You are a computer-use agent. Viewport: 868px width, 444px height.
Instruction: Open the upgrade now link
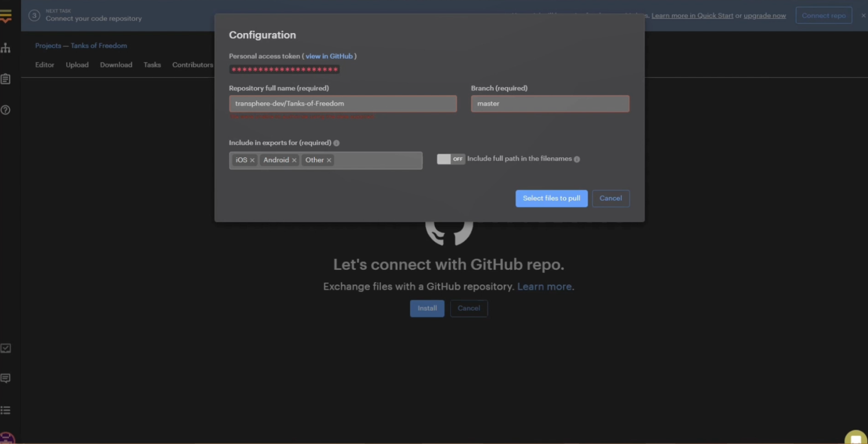765,15
